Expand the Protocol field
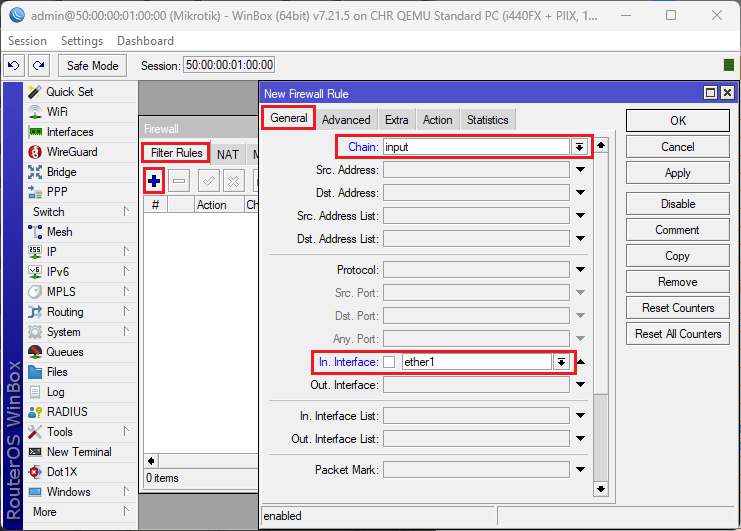Screen dimensions: 741x531 click(580, 270)
